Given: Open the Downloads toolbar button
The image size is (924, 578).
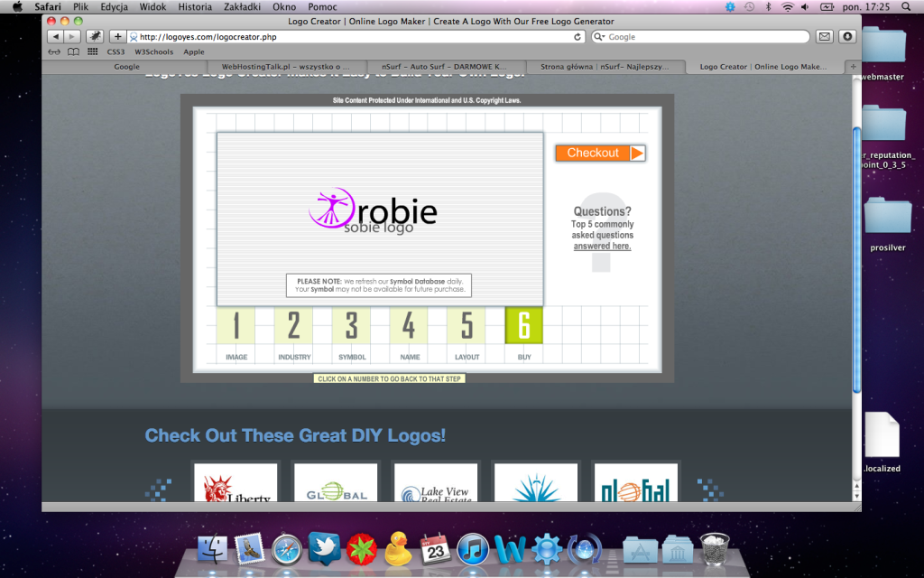Looking at the screenshot, I should [x=847, y=36].
